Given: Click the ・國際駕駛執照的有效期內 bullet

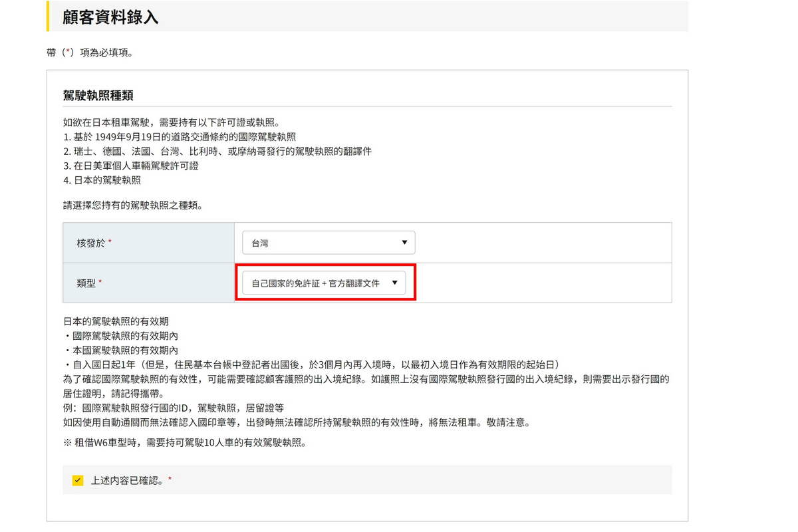Looking at the screenshot, I should [x=120, y=336].
